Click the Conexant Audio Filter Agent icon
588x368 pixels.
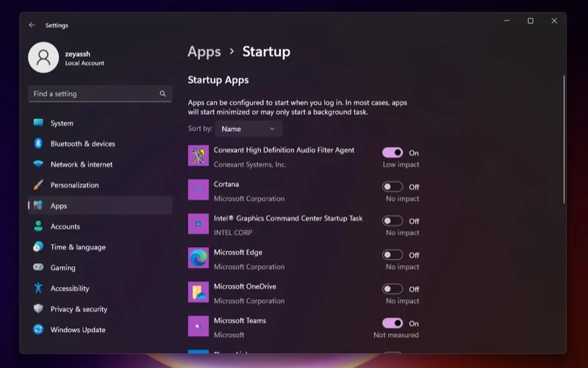[198, 156]
